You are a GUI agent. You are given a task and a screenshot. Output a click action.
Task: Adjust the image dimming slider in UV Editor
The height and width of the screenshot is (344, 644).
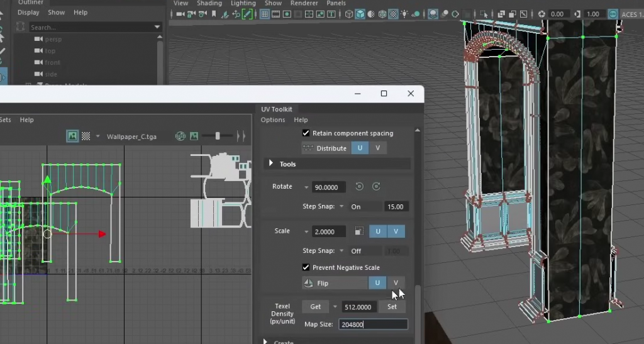coord(218,136)
